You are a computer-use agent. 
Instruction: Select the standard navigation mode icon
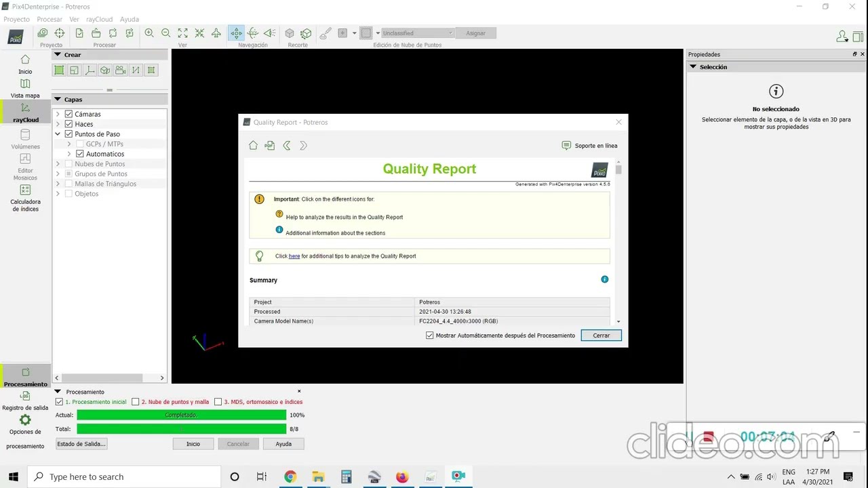pos(236,33)
